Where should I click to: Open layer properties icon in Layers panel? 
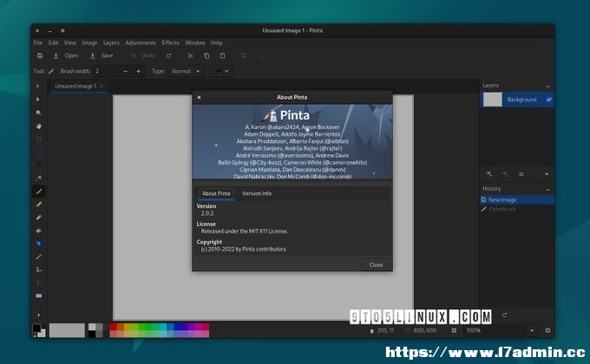[x=521, y=174]
